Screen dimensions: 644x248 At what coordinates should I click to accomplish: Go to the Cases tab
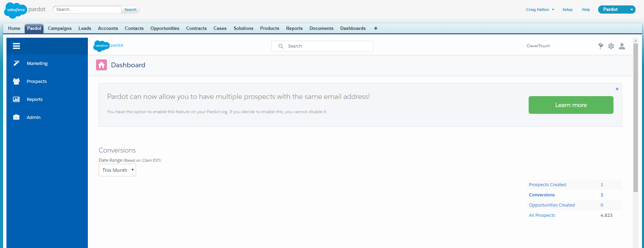pos(220,29)
